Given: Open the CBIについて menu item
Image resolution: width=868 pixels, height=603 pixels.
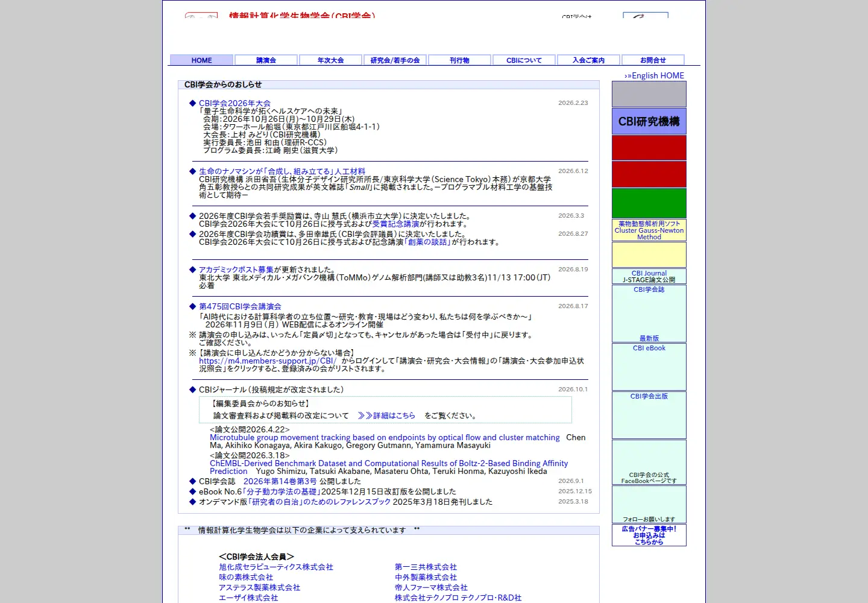Looking at the screenshot, I should tap(524, 60).
